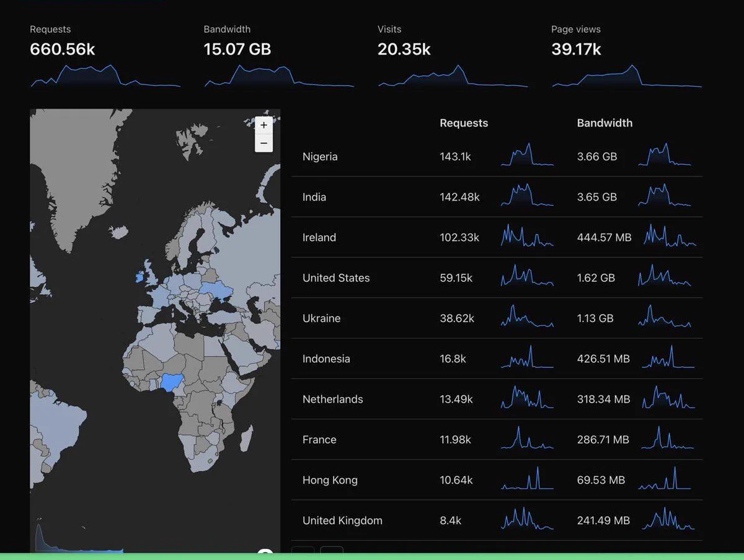
Task: Select the United Kingdom country row
Action: pyautogui.click(x=497, y=520)
